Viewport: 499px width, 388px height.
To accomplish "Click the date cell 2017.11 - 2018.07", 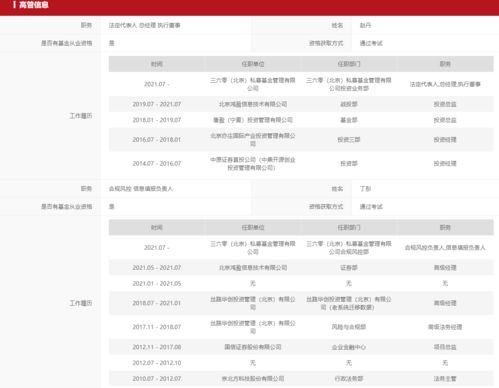I will coord(157,327).
